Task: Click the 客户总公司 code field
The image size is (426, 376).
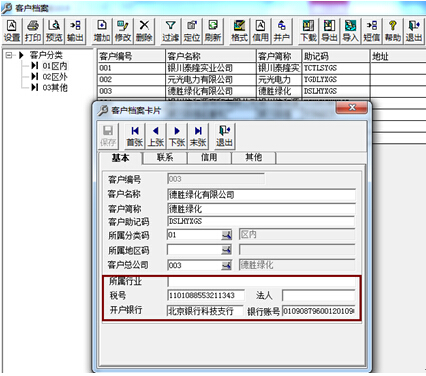Action: (x=194, y=265)
